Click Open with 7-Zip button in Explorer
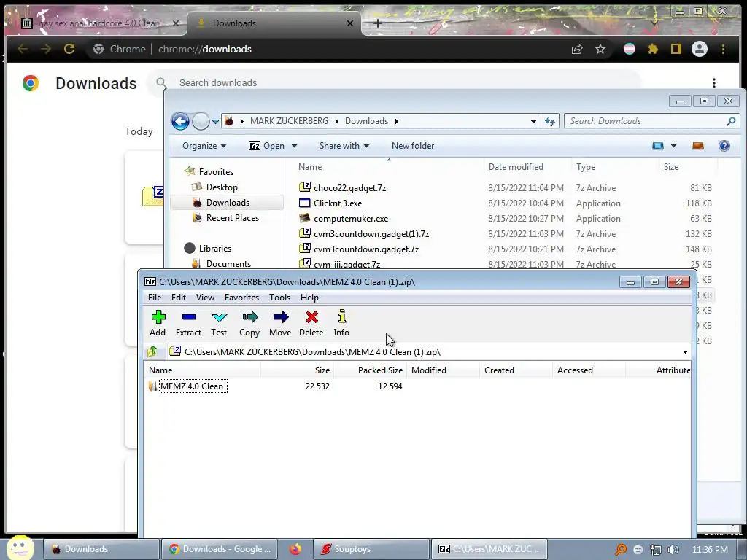Image resolution: width=747 pixels, height=560 pixels. click(267, 146)
